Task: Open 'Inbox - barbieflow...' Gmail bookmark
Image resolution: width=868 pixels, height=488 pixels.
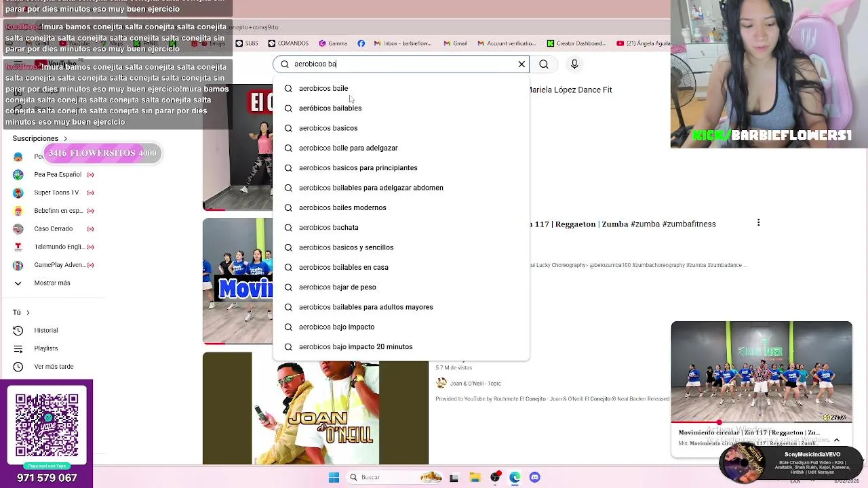Action: [403, 43]
